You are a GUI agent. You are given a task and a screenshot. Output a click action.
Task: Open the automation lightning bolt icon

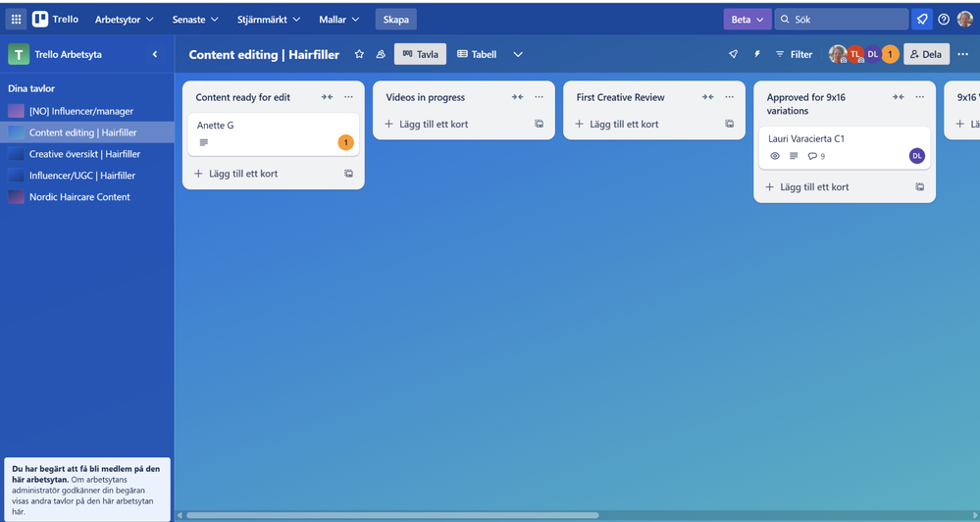coord(757,54)
